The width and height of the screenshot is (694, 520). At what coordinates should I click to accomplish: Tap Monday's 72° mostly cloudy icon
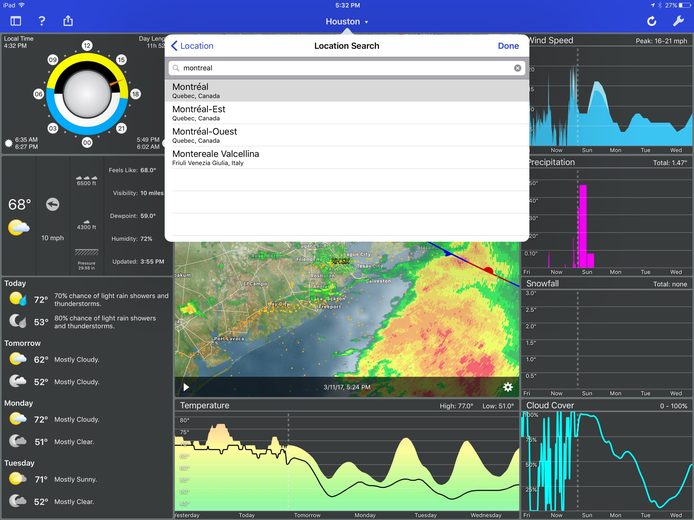[18, 419]
